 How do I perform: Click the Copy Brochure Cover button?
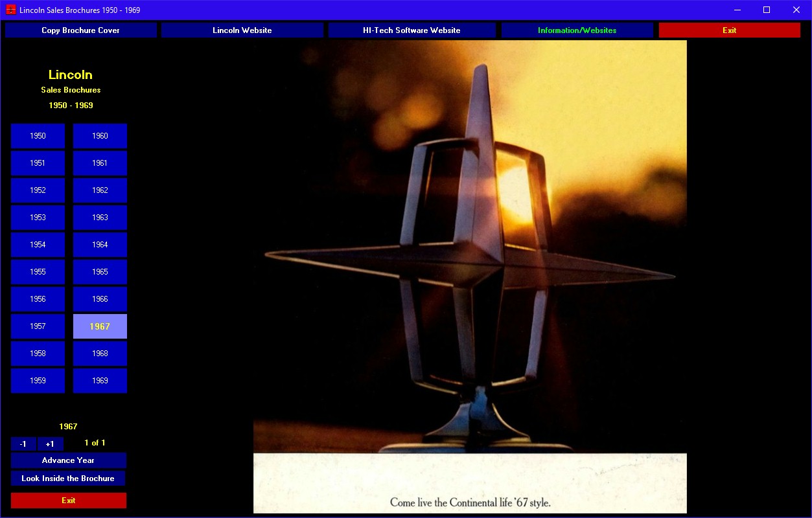click(81, 30)
